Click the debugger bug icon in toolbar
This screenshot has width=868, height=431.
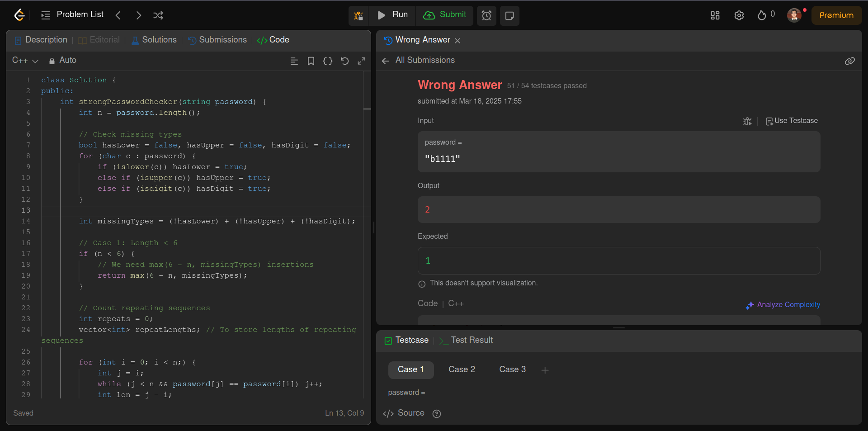[x=359, y=15]
